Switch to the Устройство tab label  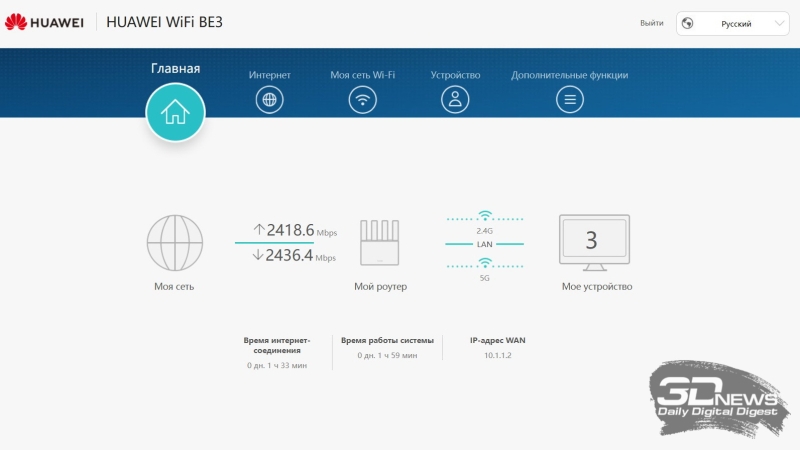455,75
